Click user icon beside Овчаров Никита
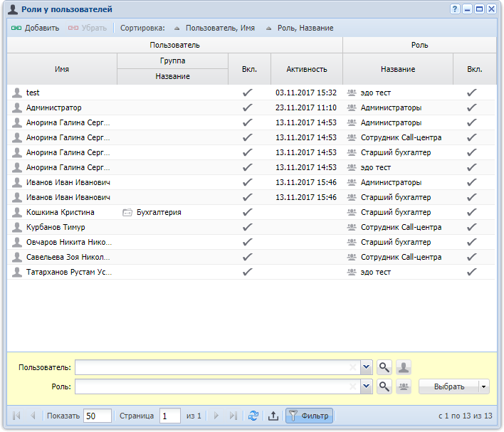The width and height of the screenshot is (504, 432). 16,242
